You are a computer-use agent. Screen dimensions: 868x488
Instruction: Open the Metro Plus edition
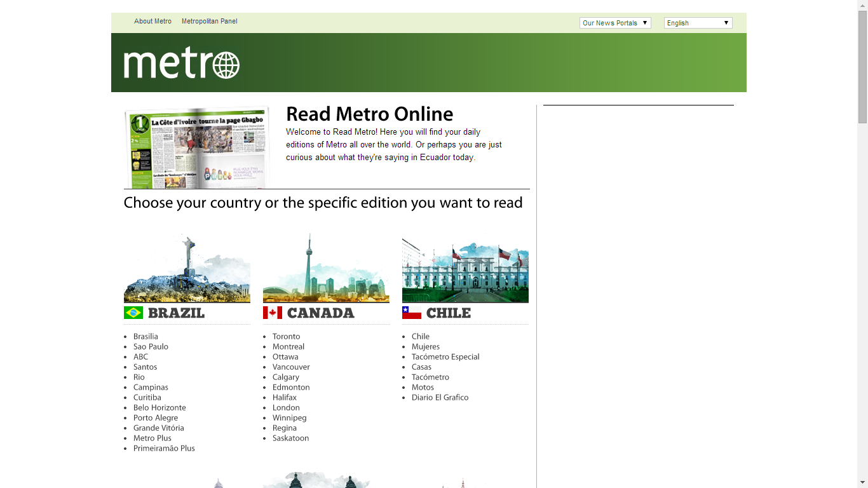point(153,438)
